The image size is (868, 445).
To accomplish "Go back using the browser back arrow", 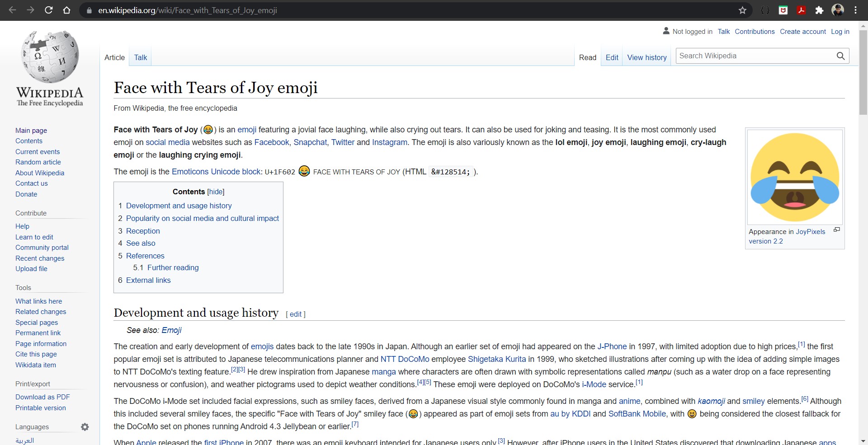I will [x=13, y=10].
